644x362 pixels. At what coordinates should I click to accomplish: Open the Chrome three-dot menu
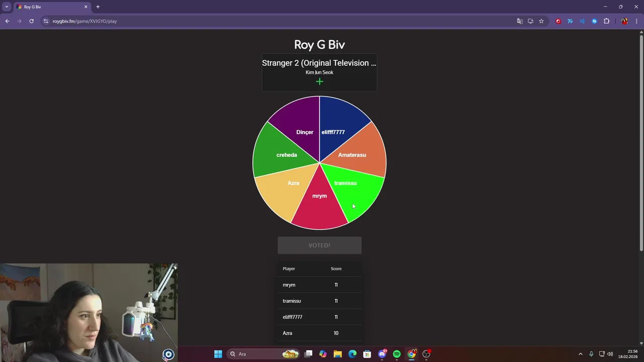click(x=636, y=21)
